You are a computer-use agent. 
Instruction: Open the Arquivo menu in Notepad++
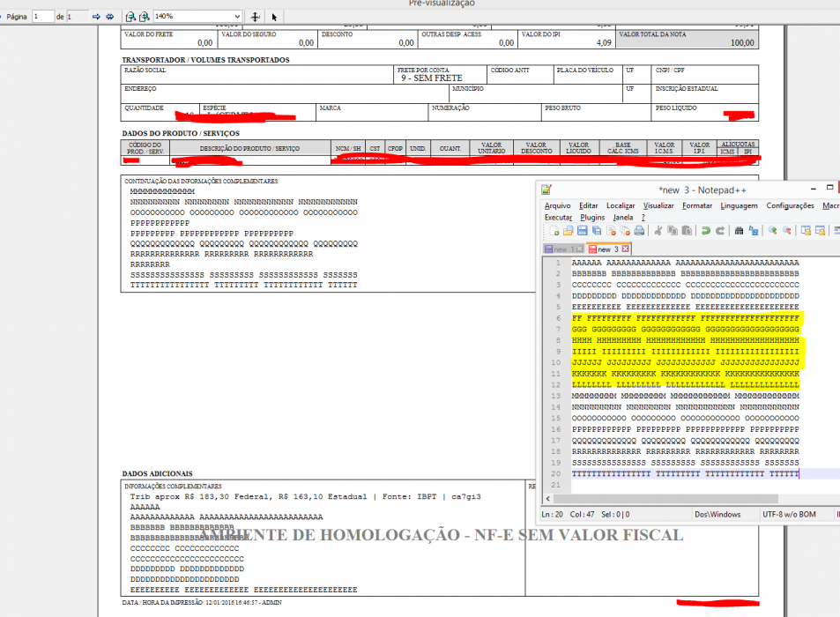pyautogui.click(x=557, y=205)
